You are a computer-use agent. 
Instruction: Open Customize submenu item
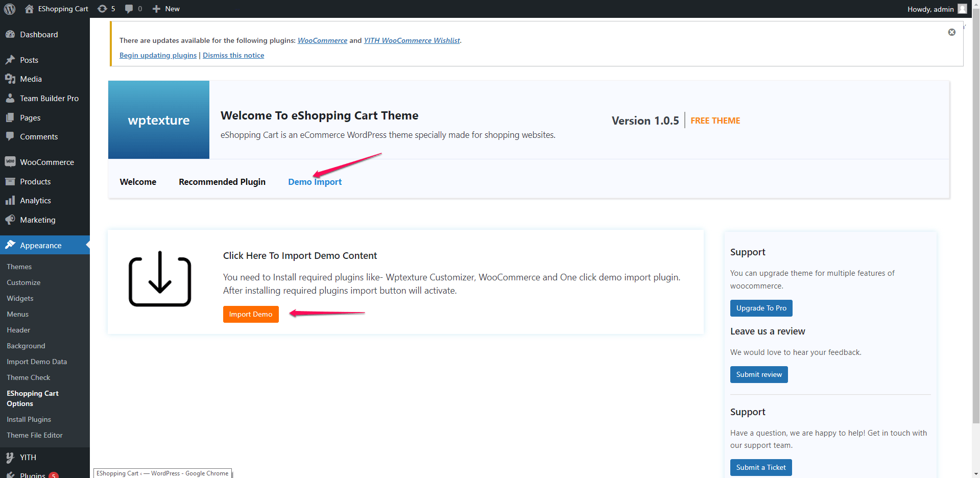coord(23,282)
